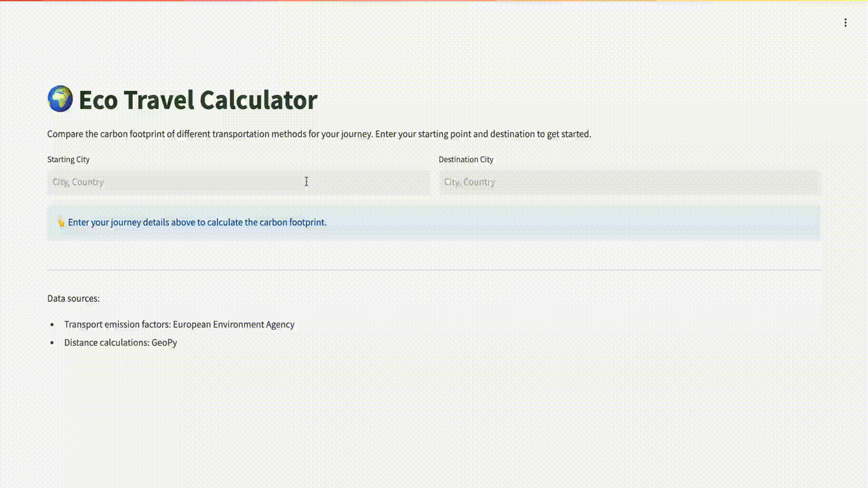Open the three-dot main menu
The height and width of the screenshot is (488, 868).
845,22
